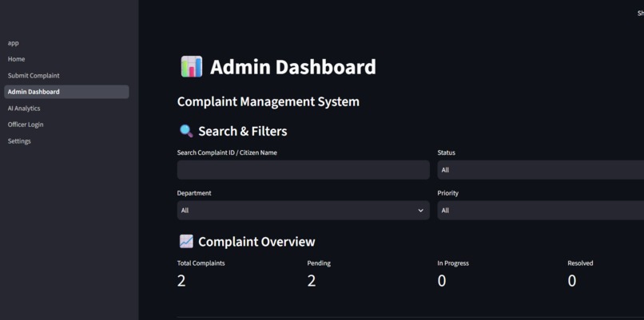Click the In Progress metric label
Viewport: 644px width, 320px height.
(453, 263)
